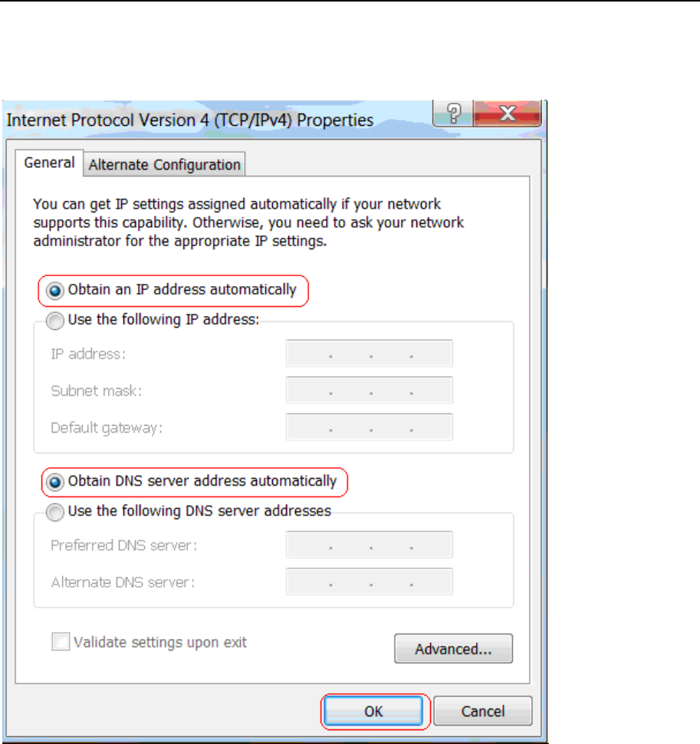This screenshot has height=744, width=700.
Task: Click the IP settings description paragraph
Action: click(248, 222)
